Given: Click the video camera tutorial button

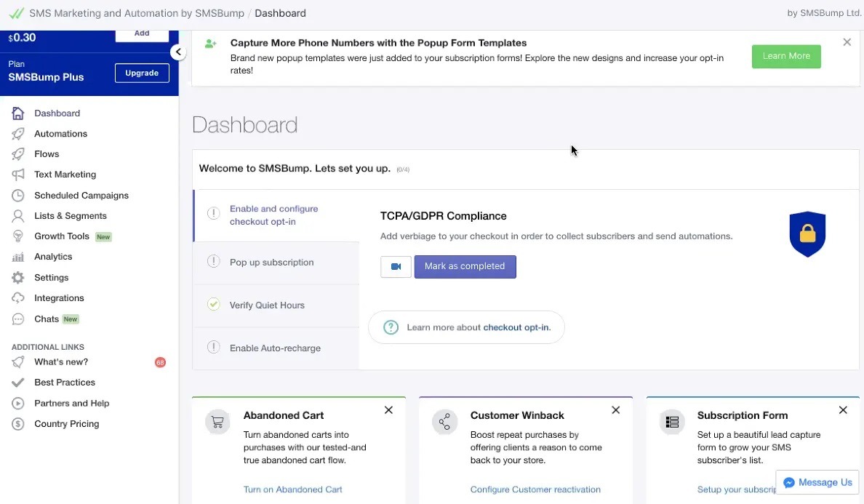Looking at the screenshot, I should pos(396,267).
